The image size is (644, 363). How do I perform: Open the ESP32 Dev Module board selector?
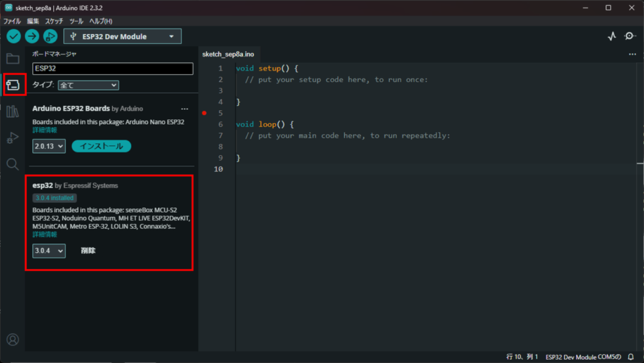click(122, 37)
